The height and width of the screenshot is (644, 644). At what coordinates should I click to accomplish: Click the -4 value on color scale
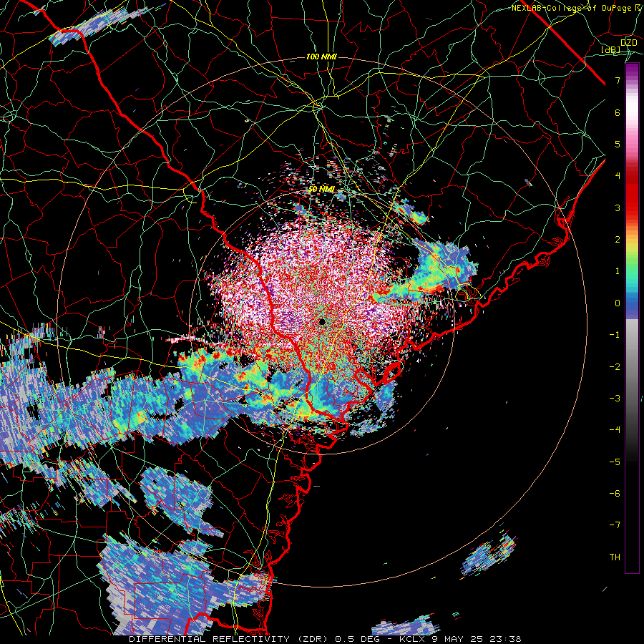pyautogui.click(x=615, y=430)
